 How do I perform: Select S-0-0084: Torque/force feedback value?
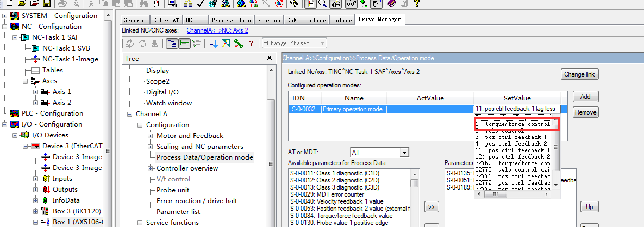tap(341, 216)
